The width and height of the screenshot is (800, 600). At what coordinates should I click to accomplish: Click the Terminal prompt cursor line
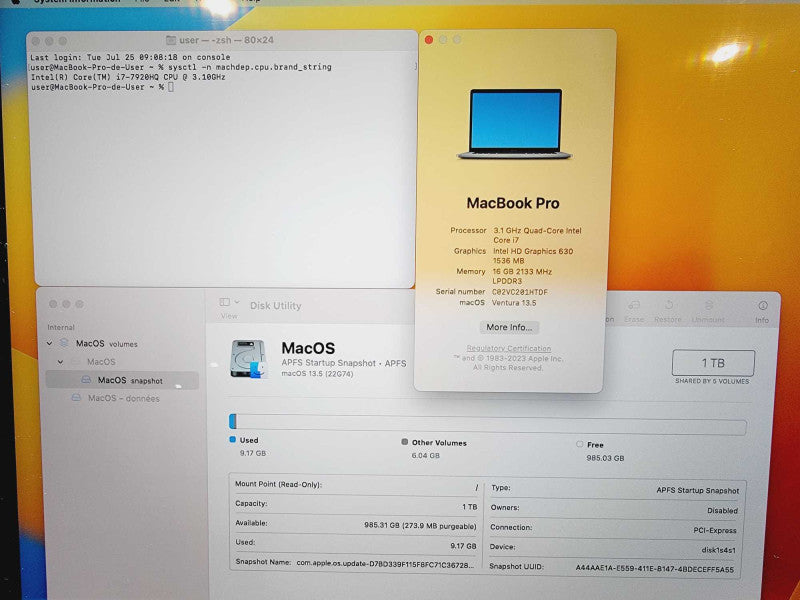(102, 87)
